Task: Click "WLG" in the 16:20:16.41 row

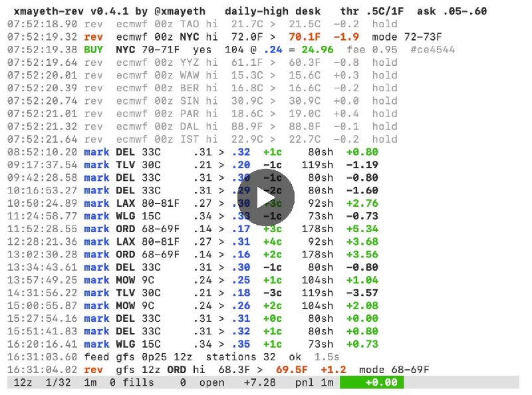Action: coord(126,344)
